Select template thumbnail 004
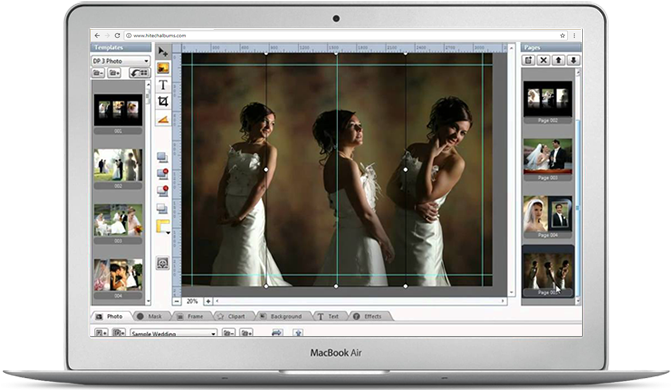This screenshot has width=671, height=390. [118, 274]
